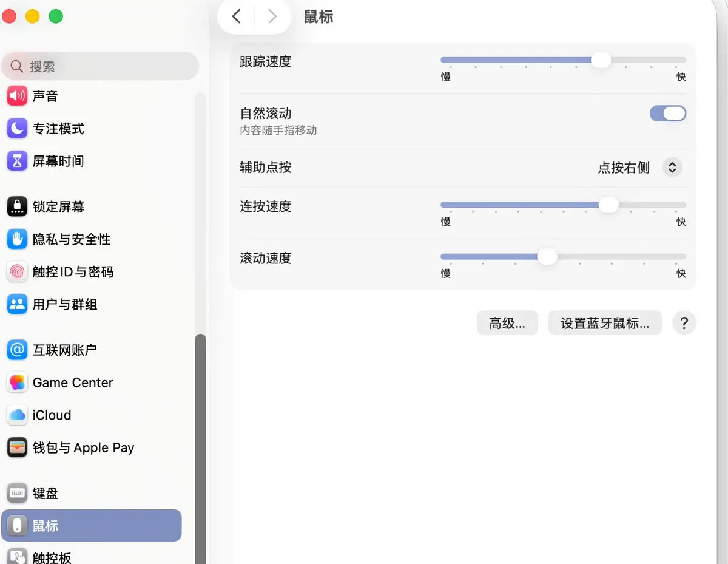The width and height of the screenshot is (728, 564).
Task: Select 触控 ID 与密码 label in sidebar
Action: (x=73, y=272)
